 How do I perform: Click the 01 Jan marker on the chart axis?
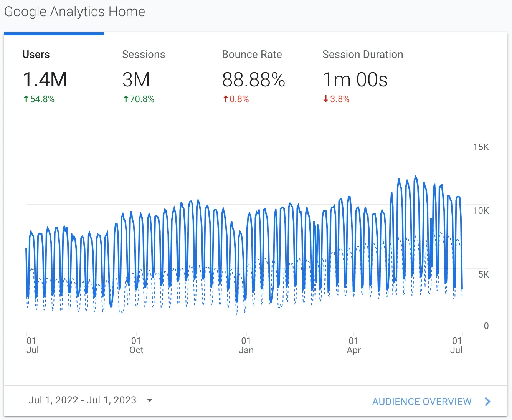pos(246,346)
